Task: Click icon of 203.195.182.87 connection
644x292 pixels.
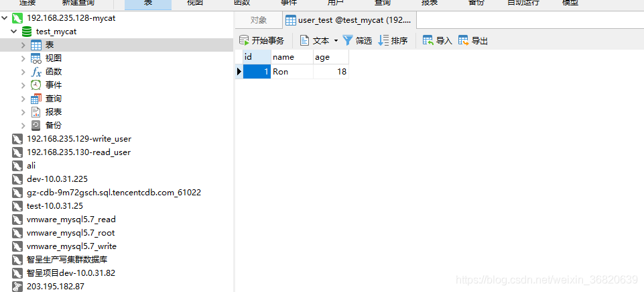Action: (x=17, y=286)
